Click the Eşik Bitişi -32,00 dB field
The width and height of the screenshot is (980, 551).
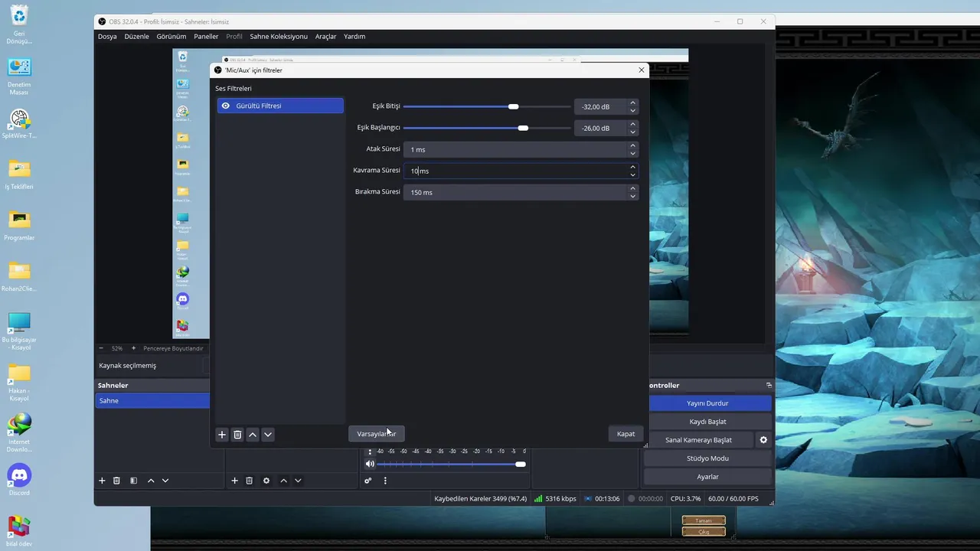[600, 106]
